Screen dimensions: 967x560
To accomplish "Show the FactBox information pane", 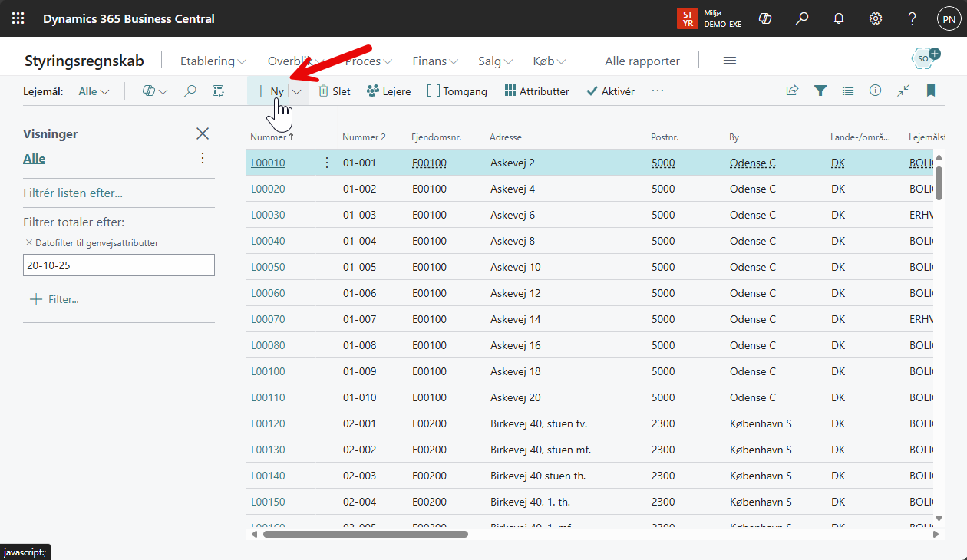I will 875,91.
